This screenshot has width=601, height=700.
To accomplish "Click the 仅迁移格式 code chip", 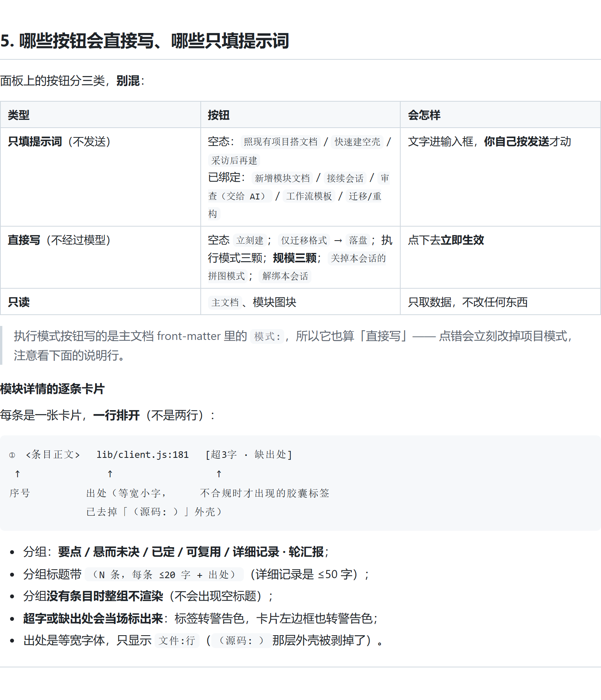I will coord(304,240).
